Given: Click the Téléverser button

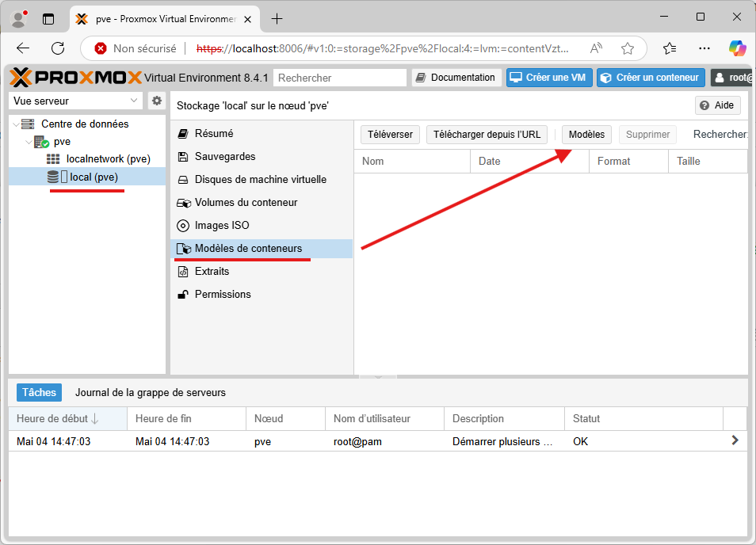Looking at the screenshot, I should pos(390,135).
